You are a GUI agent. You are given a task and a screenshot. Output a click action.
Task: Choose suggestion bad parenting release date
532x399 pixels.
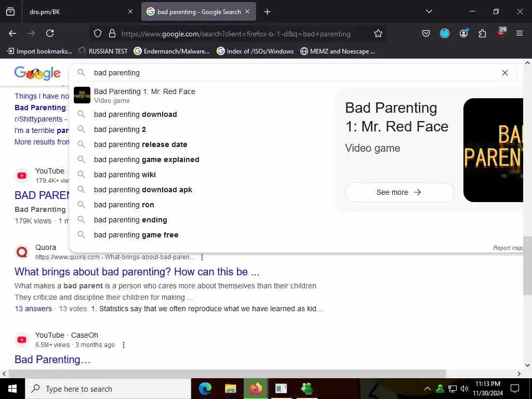point(140,144)
